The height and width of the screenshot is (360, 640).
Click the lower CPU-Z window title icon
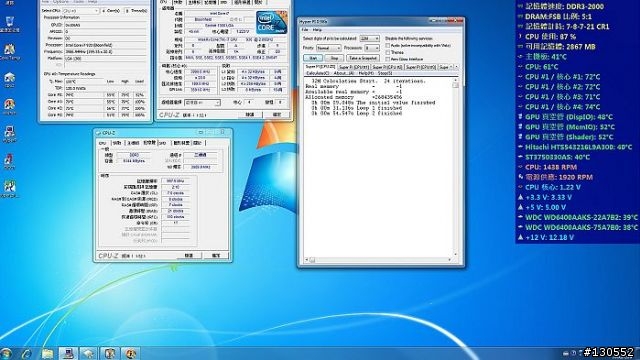point(98,133)
